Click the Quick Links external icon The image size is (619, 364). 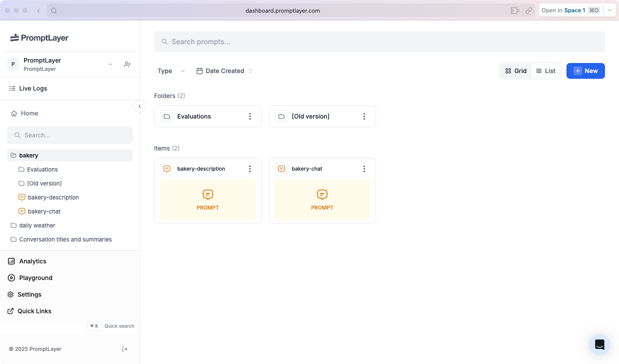click(x=11, y=311)
